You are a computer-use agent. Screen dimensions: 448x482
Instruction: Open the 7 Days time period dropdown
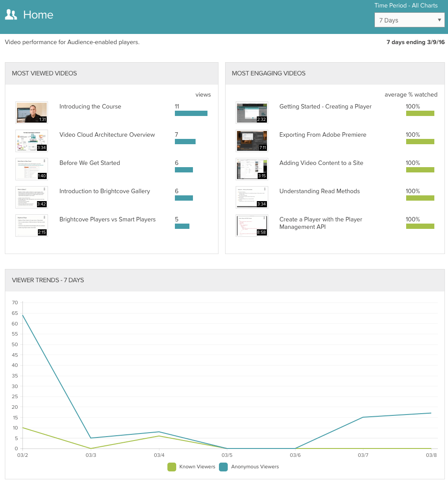point(409,20)
